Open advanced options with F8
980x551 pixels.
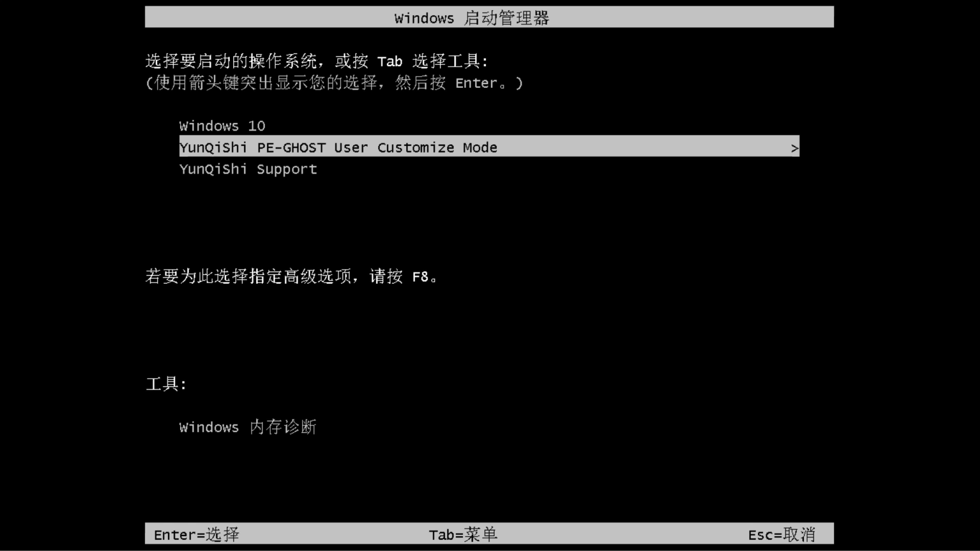419,277
